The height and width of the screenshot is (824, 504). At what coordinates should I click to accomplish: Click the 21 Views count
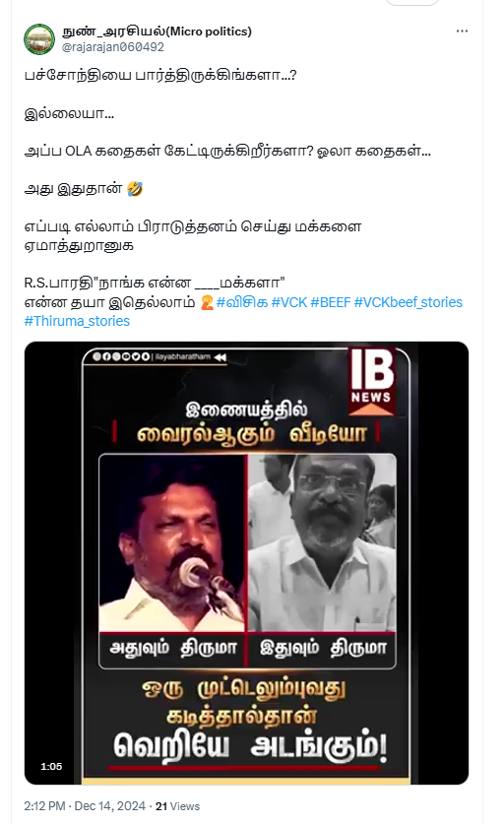(177, 806)
